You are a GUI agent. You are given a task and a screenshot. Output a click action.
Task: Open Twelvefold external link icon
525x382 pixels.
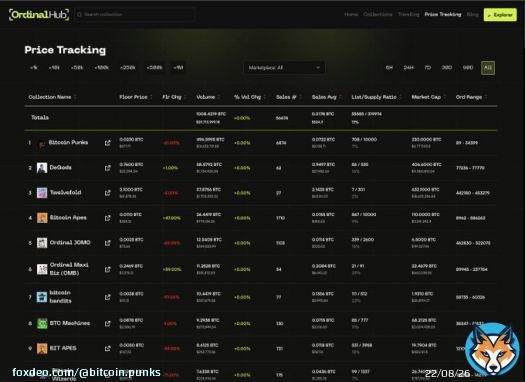(107, 193)
